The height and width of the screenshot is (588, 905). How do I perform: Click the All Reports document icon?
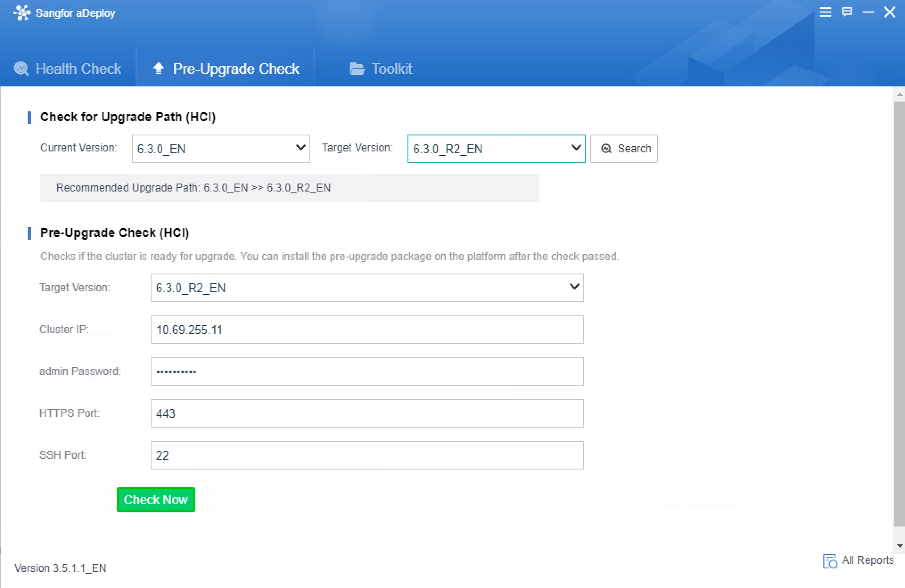(830, 561)
